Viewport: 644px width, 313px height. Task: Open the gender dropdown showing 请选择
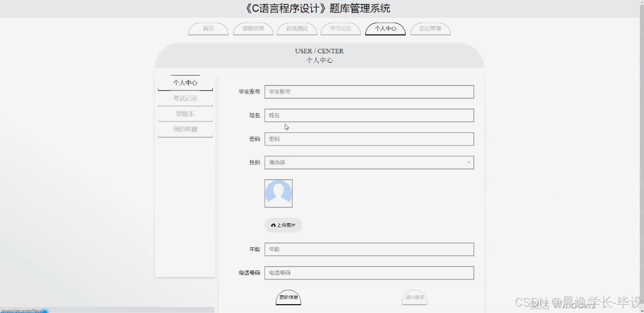[x=369, y=162]
